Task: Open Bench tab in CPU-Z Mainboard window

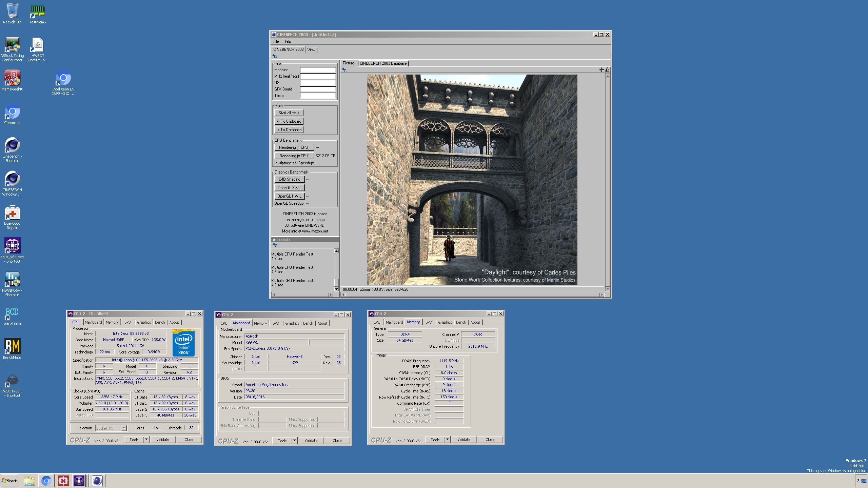Action: point(308,323)
